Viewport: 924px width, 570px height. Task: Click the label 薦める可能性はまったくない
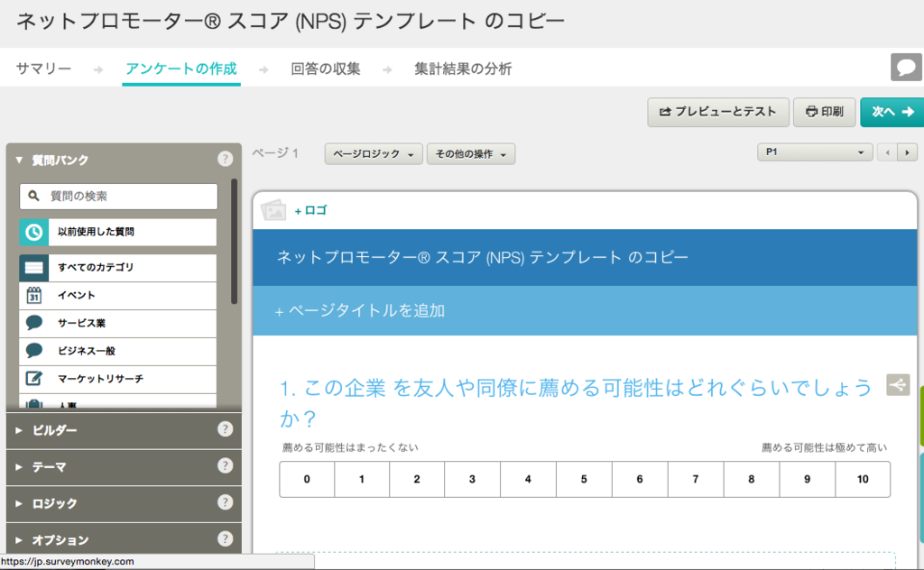350,447
